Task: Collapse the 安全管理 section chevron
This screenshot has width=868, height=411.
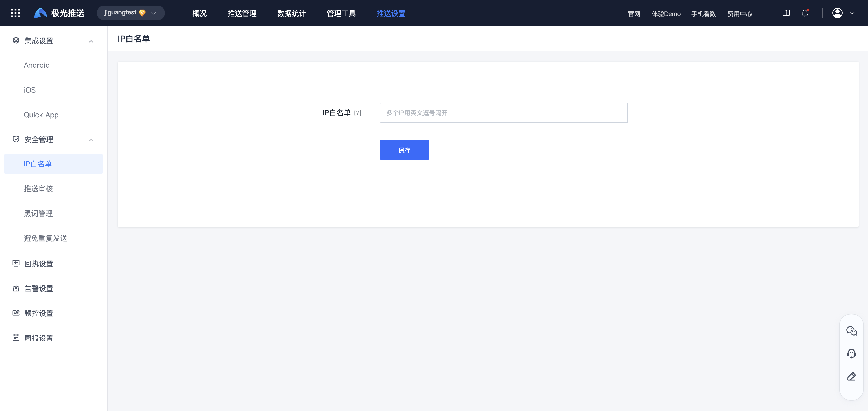Action: pos(91,140)
